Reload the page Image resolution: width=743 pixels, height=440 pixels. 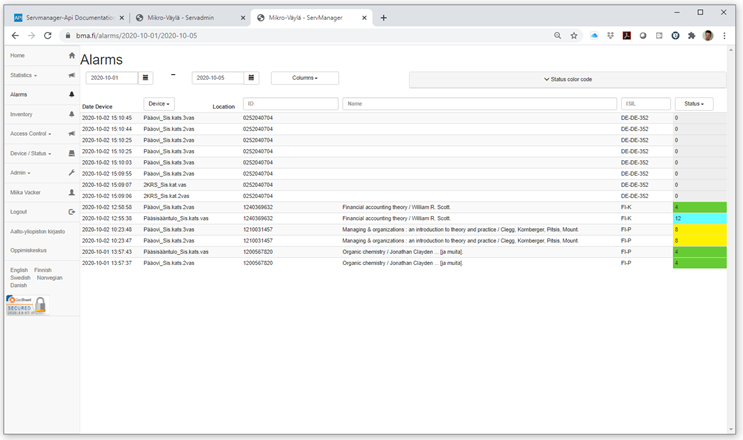[x=47, y=35]
